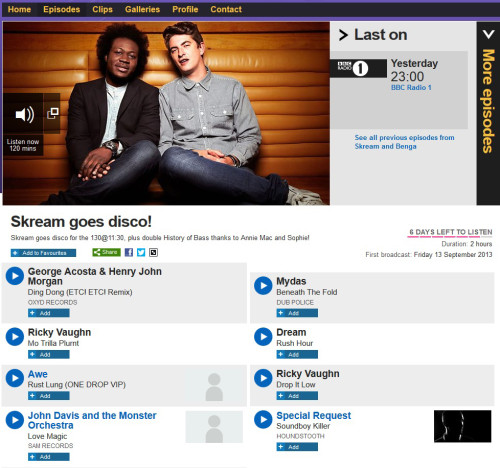500x468 pixels.
Task: Click the HOUNDSTOOTH label text
Action: (300, 436)
